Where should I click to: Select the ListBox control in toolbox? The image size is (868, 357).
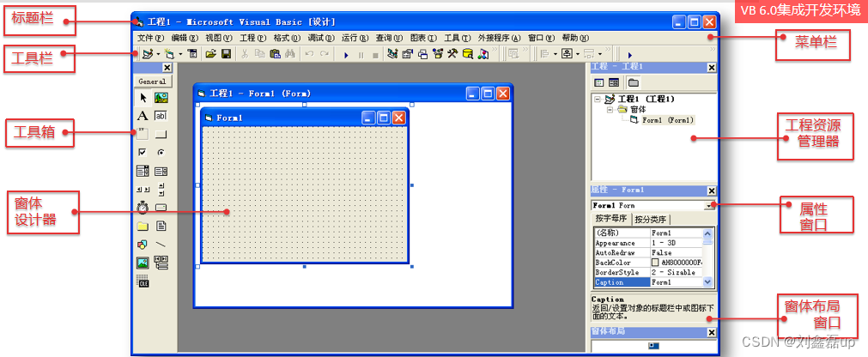pos(161,171)
